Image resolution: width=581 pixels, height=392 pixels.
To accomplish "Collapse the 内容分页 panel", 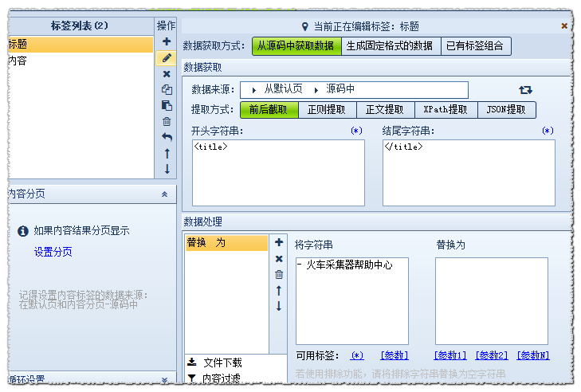I will point(164,194).
